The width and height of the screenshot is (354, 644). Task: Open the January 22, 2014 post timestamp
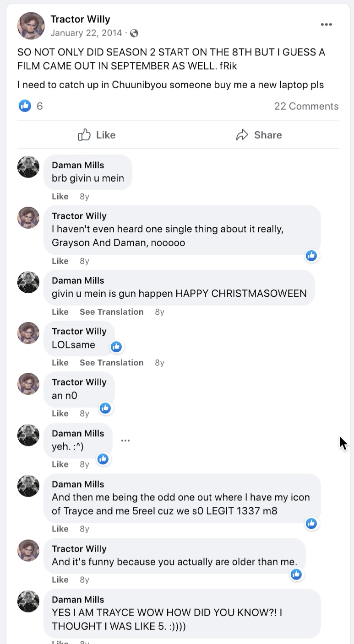point(86,33)
